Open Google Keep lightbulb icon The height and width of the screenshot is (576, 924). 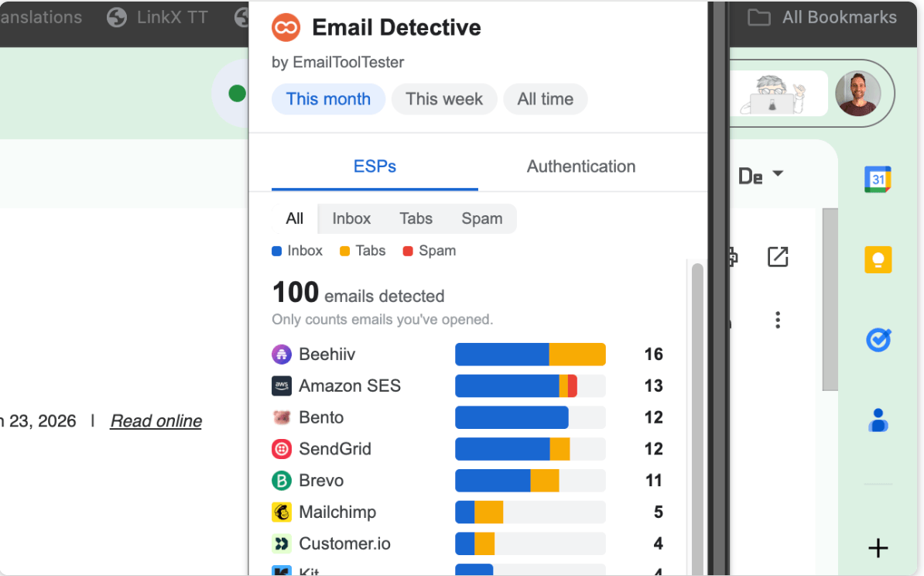pos(878,259)
